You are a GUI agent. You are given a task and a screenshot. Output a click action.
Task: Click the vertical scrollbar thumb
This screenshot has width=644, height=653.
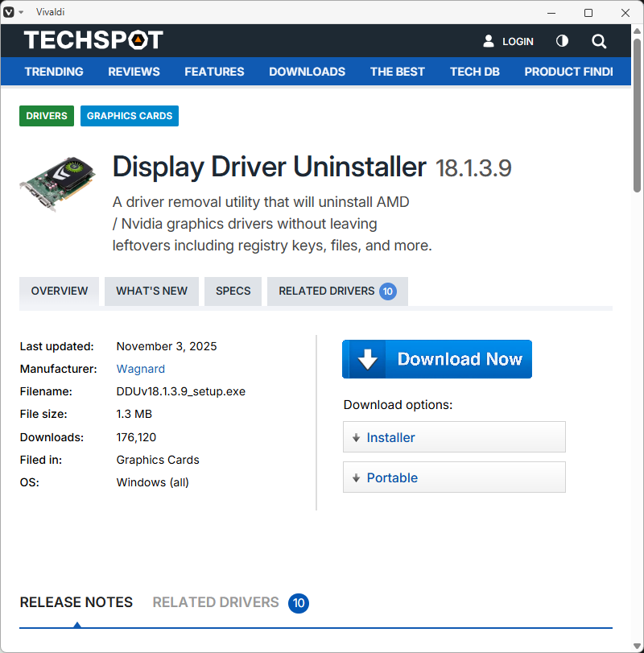637,115
